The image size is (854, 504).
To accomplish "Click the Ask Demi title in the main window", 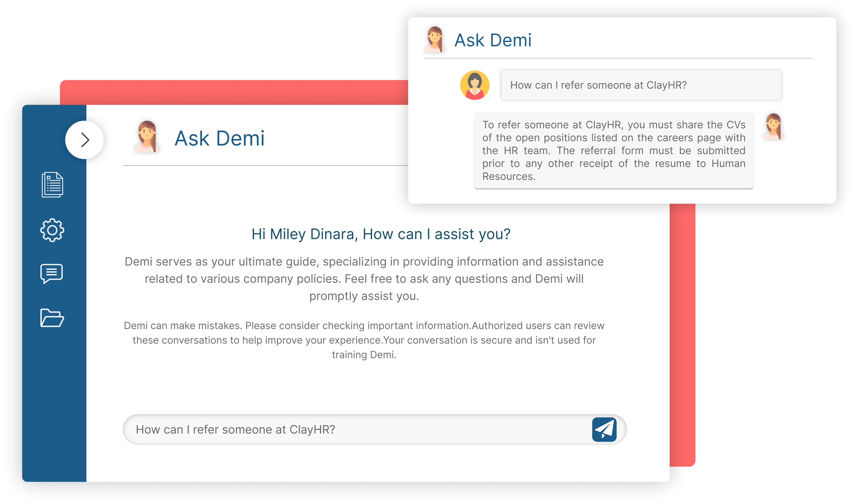I will pyautogui.click(x=220, y=139).
